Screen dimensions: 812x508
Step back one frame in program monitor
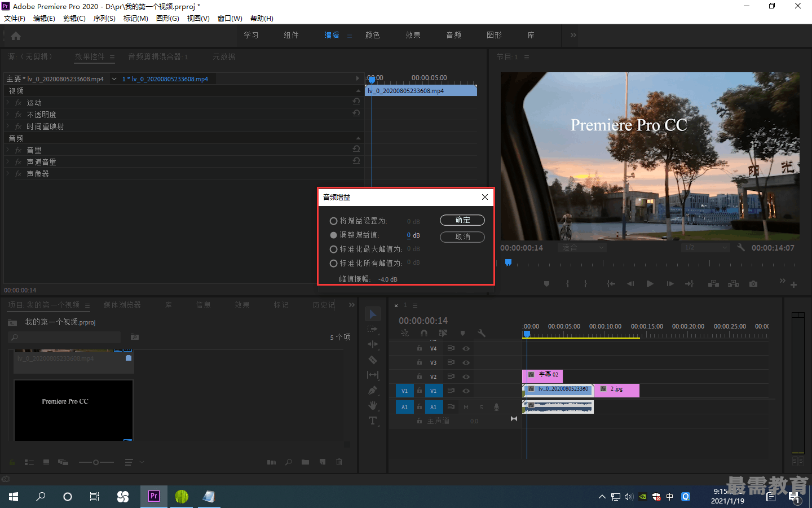click(630, 283)
